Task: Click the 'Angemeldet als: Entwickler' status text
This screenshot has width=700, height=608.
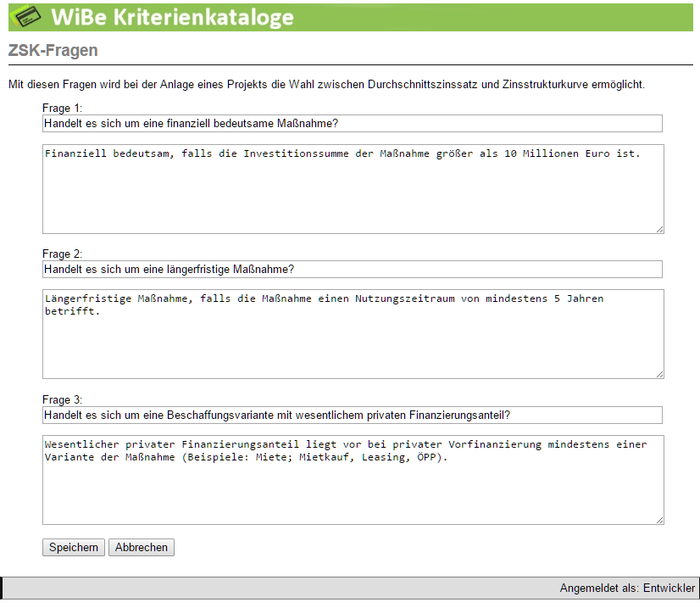Action: [626, 588]
